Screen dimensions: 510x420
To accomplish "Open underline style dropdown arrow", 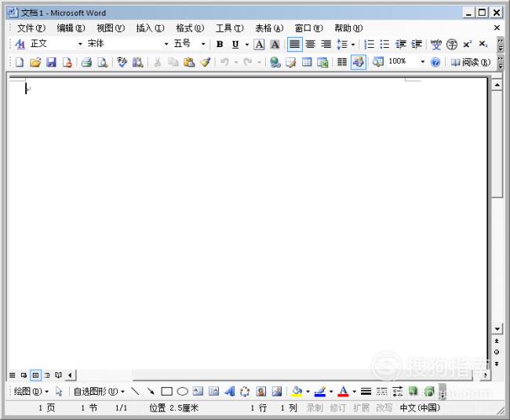I will tap(247, 44).
